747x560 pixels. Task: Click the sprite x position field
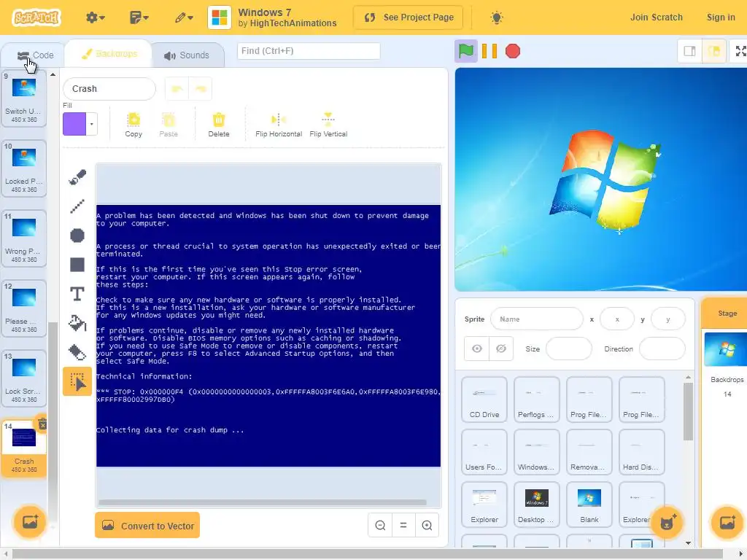tap(617, 319)
